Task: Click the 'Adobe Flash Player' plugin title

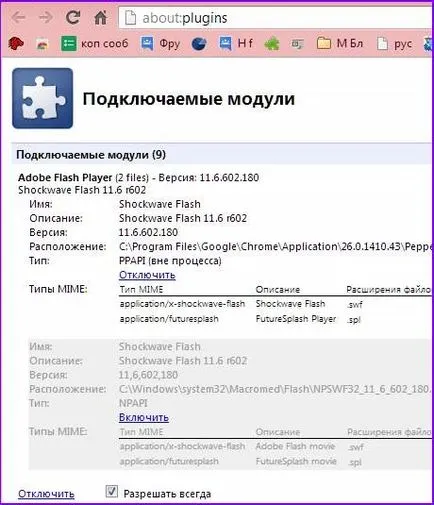Action: coord(65,177)
